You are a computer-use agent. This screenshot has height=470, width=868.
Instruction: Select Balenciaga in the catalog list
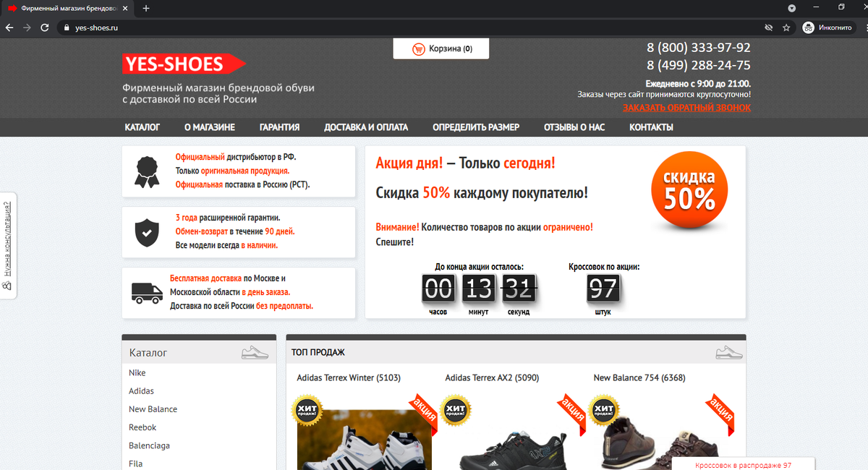pyautogui.click(x=149, y=445)
